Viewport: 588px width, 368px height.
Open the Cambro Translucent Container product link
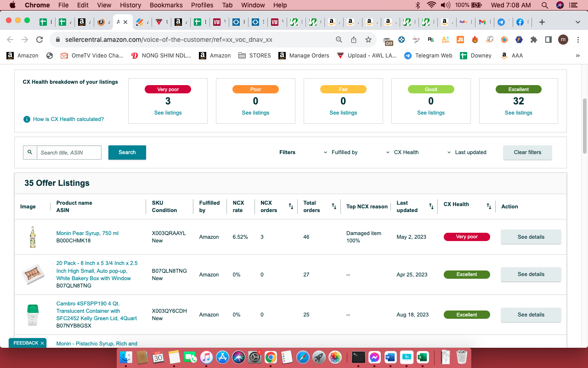tap(96, 311)
